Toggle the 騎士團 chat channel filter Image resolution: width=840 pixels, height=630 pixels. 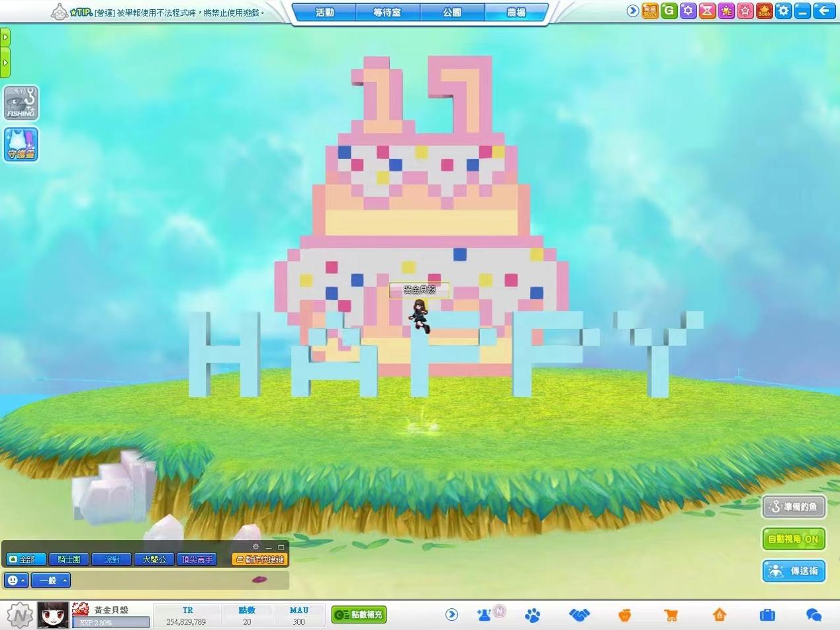pyautogui.click(x=69, y=560)
